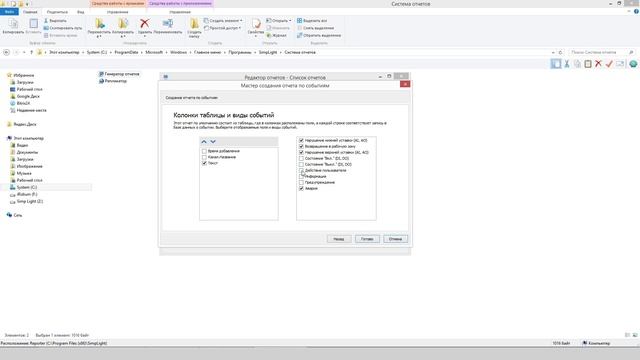Click SimpLight in the address breadcrumb
This screenshot has width=640, height=360.
[x=268, y=52]
